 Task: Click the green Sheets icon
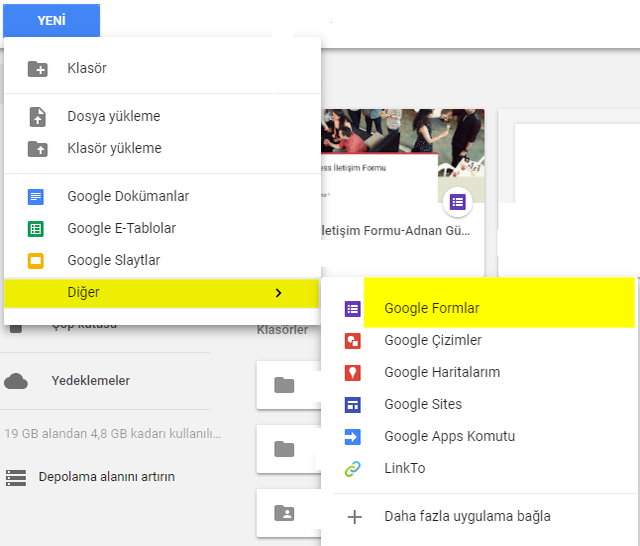point(36,229)
